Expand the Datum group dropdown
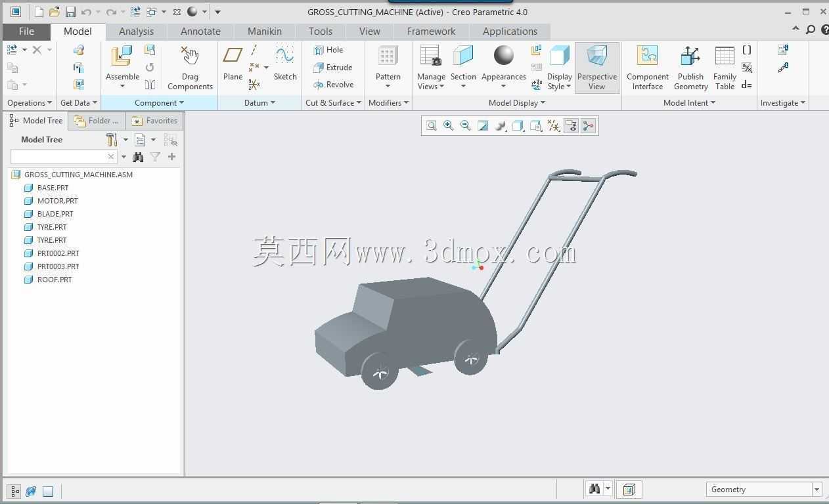The width and height of the screenshot is (829, 504). (x=259, y=102)
